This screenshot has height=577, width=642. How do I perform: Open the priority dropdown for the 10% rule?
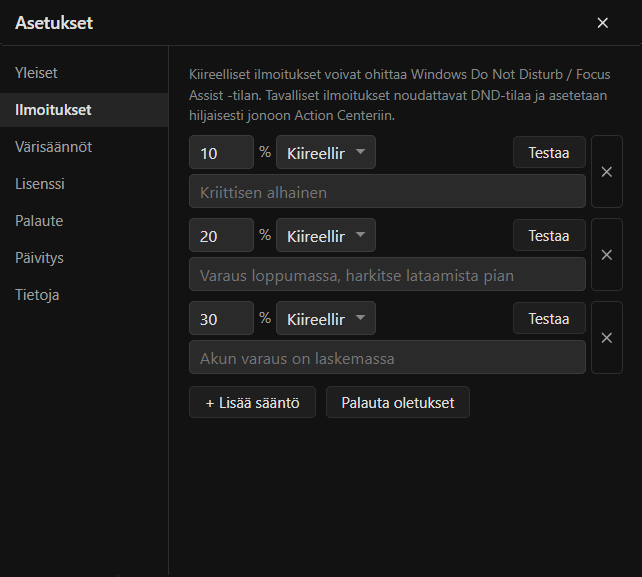pos(326,152)
